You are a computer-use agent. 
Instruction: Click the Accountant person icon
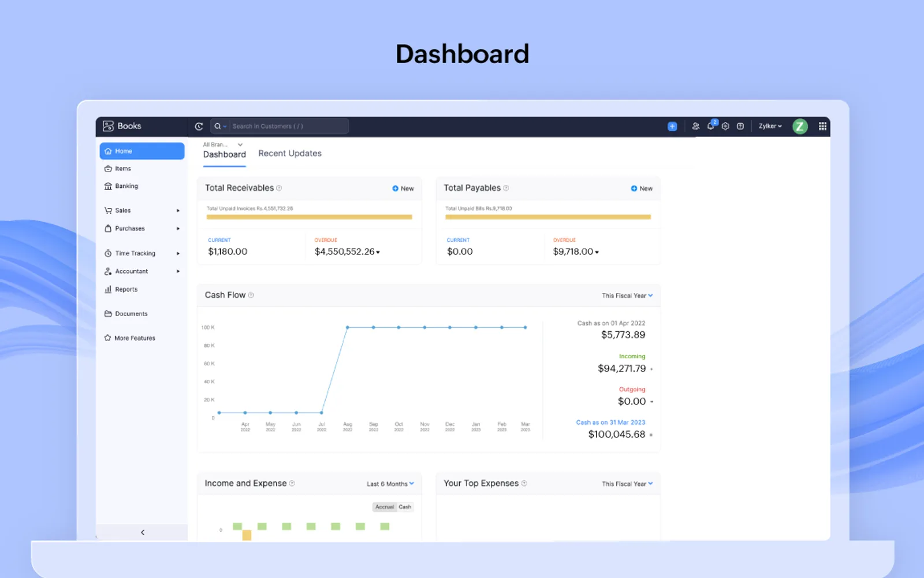108,272
